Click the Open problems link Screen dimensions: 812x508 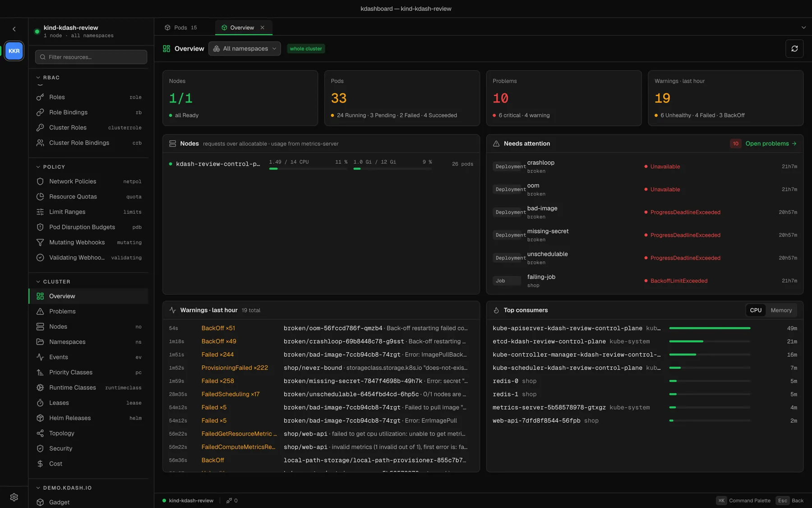click(771, 144)
